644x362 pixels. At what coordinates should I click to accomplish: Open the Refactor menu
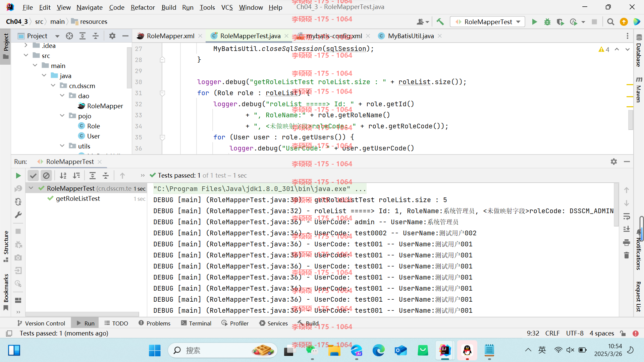tap(143, 7)
